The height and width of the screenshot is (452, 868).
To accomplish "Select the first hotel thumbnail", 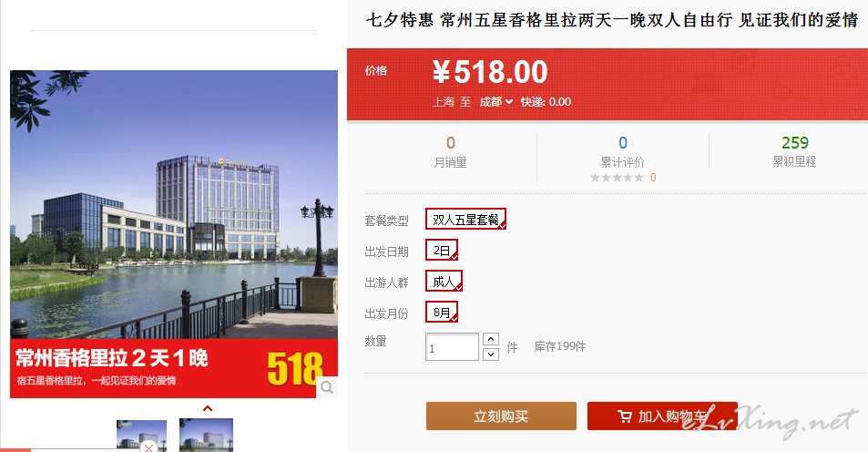I will (141, 436).
